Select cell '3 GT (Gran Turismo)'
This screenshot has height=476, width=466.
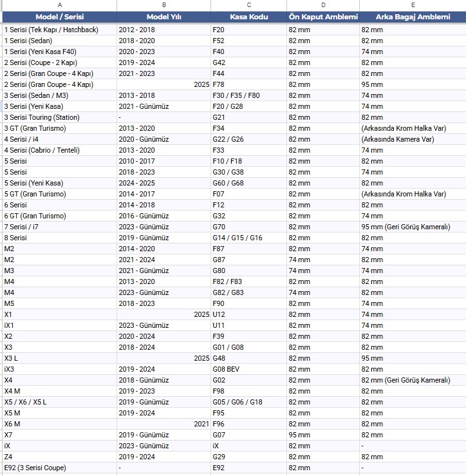click(59, 128)
